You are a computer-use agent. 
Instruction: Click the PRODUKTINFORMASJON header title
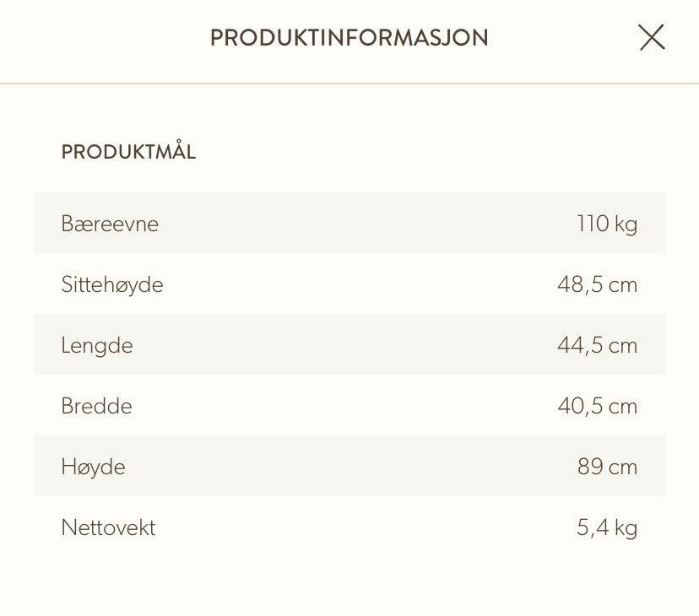point(349,37)
